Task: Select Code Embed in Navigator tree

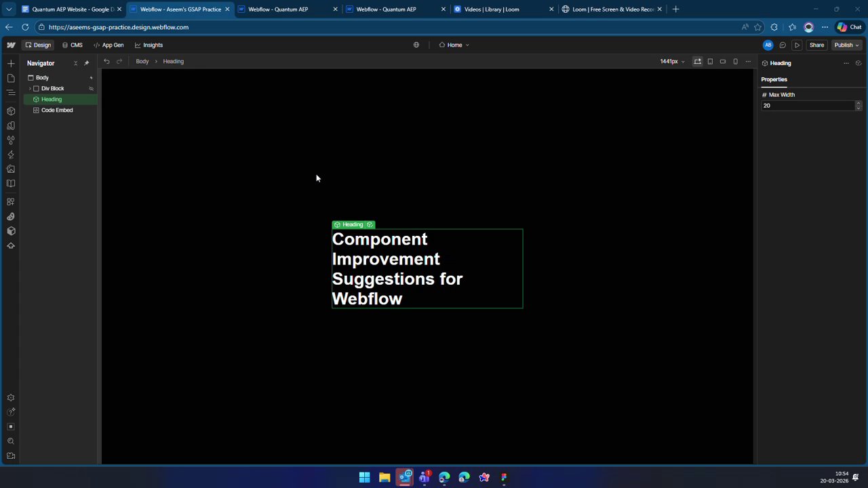Action: point(60,110)
